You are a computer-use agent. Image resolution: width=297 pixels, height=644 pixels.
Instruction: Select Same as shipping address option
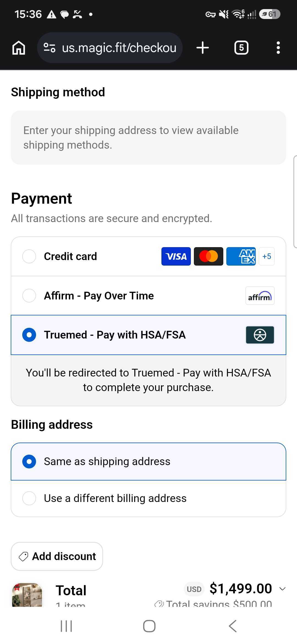point(148,462)
